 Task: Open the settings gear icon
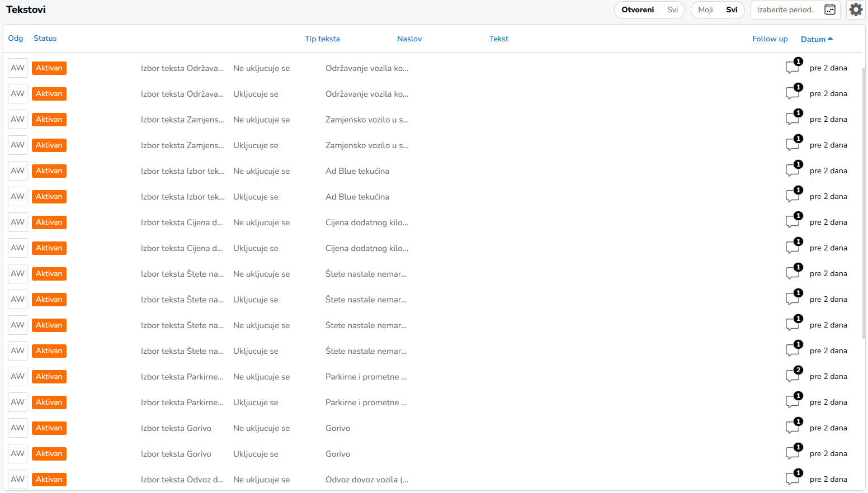[856, 10]
